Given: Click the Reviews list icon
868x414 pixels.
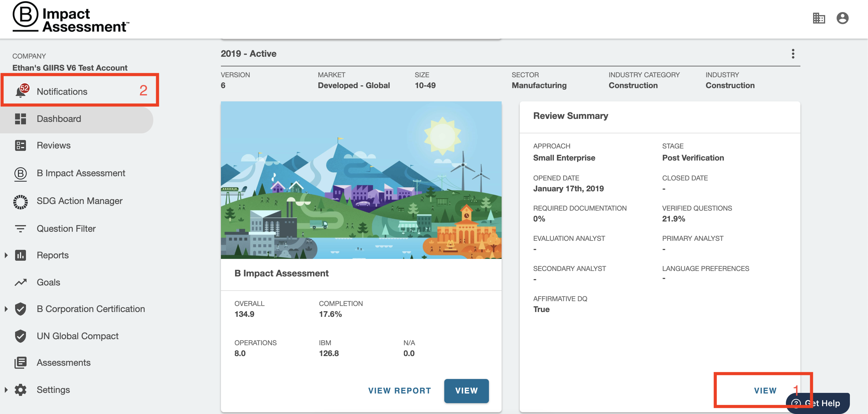Looking at the screenshot, I should pos(20,145).
